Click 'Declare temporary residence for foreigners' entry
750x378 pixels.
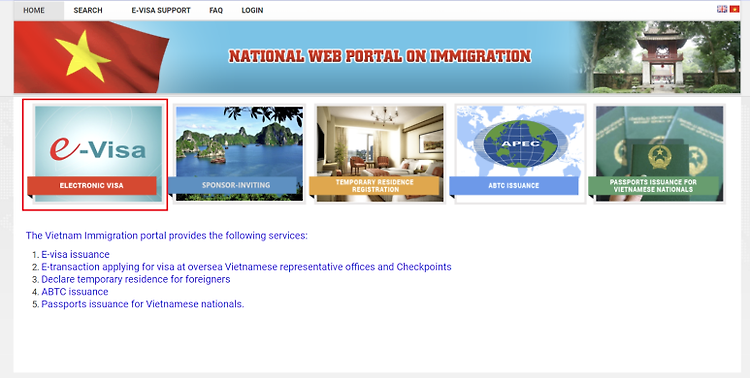tap(136, 279)
